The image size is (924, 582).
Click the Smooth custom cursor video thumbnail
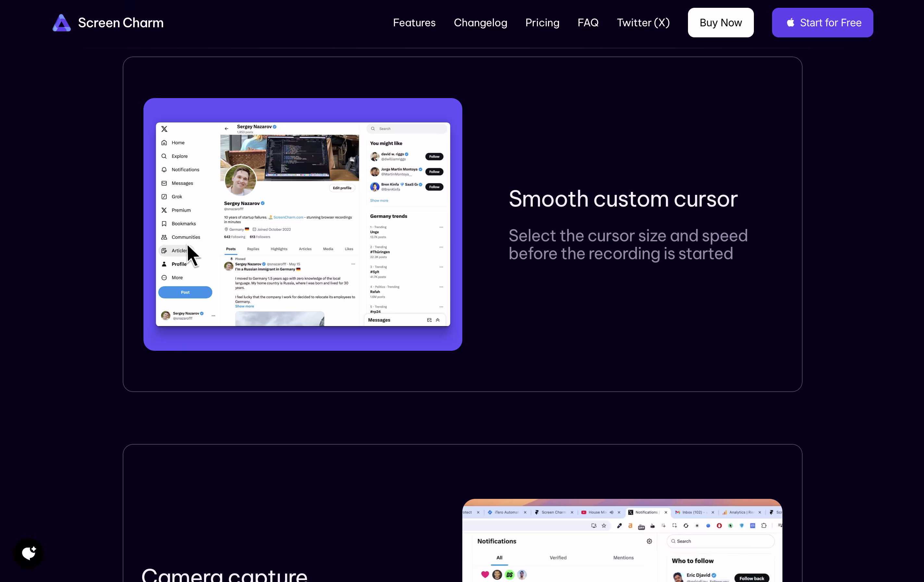pyautogui.click(x=302, y=224)
